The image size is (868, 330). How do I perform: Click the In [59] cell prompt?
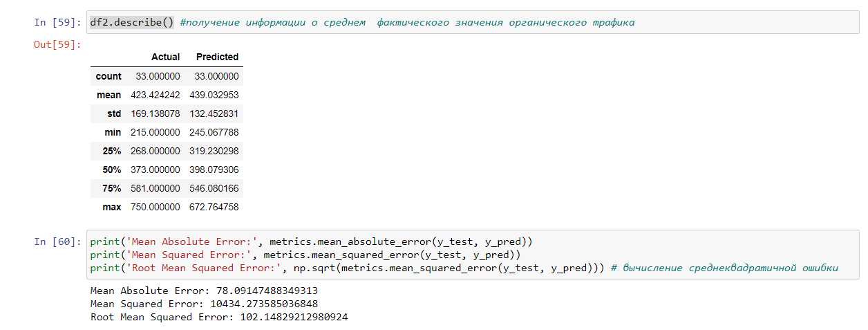(57, 22)
